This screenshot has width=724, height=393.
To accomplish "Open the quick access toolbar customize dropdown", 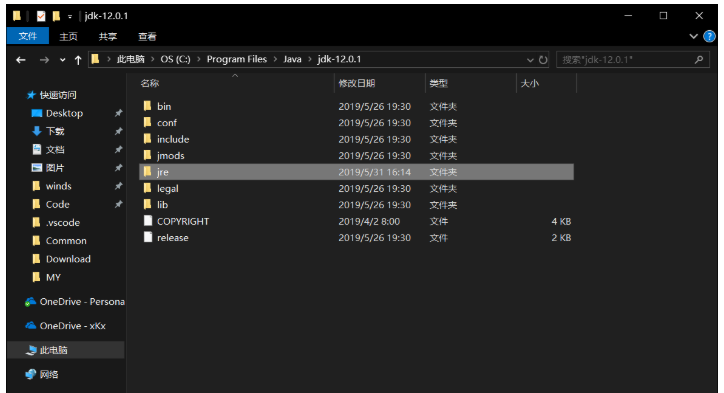I will click(70, 17).
